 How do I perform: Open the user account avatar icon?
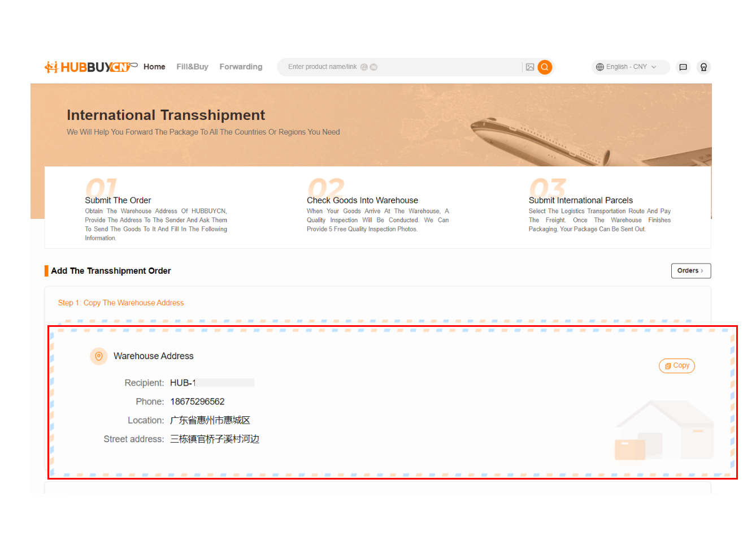703,67
